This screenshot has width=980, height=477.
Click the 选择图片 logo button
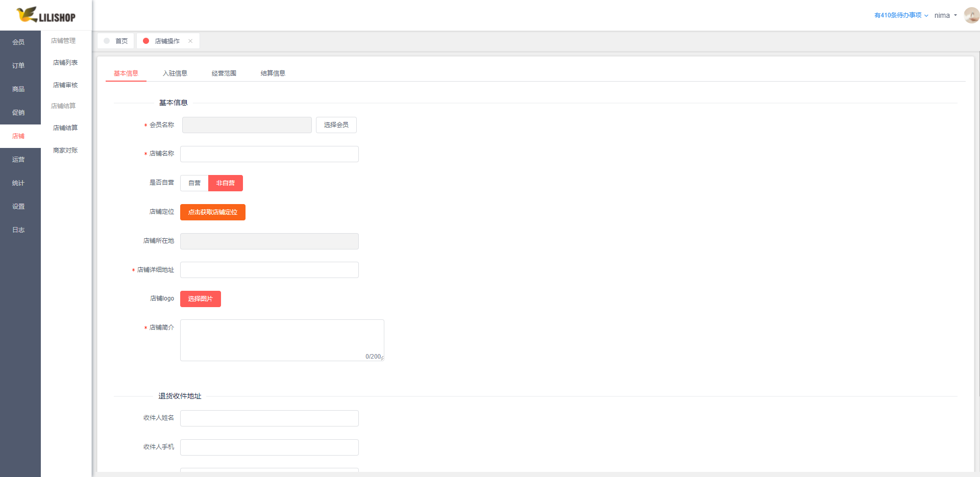201,299
